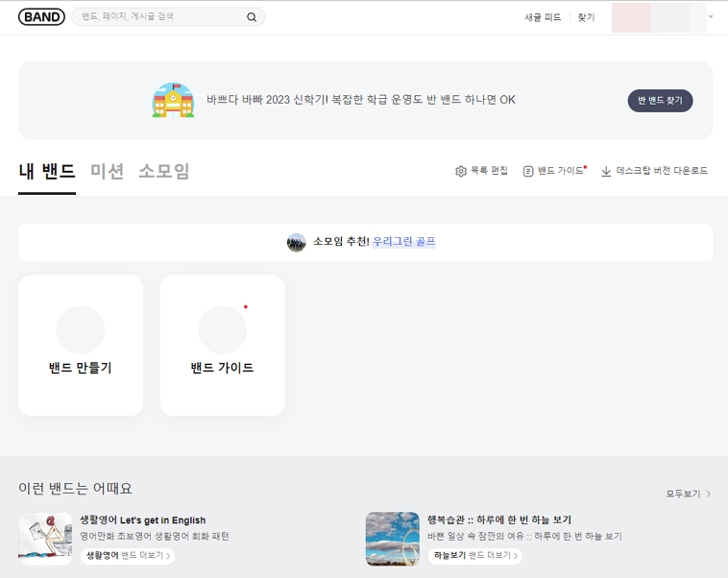The image size is (728, 578).
Task: Open the 새글 피드 menu item
Action: tap(543, 17)
